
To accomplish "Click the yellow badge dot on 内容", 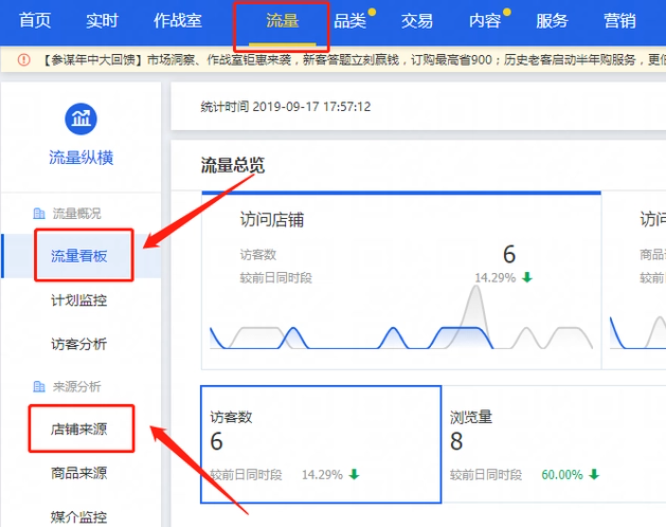I will click(x=507, y=13).
